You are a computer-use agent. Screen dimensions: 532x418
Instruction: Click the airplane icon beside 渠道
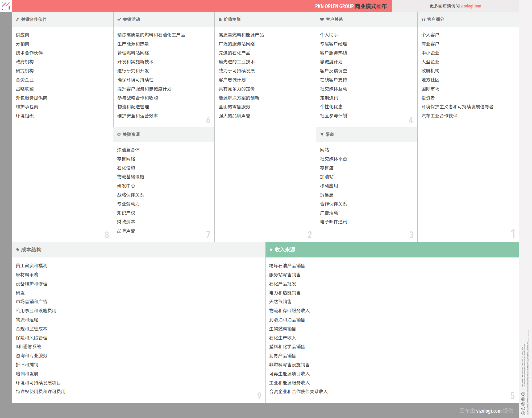(322, 134)
